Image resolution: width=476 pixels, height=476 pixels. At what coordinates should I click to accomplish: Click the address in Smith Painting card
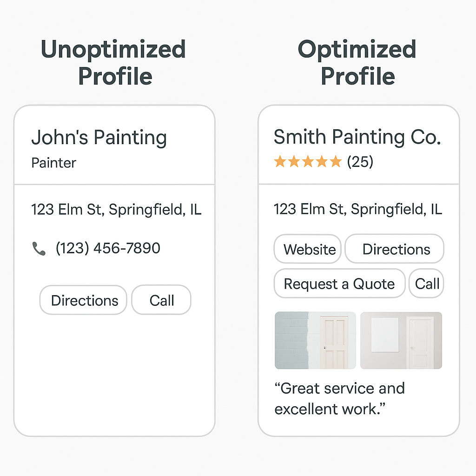click(x=357, y=209)
